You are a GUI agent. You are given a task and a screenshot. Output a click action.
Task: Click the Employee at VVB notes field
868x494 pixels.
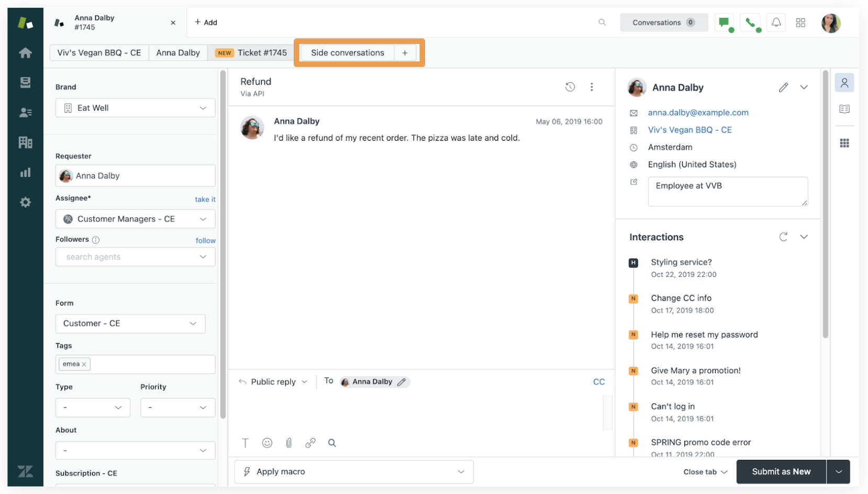(x=727, y=192)
